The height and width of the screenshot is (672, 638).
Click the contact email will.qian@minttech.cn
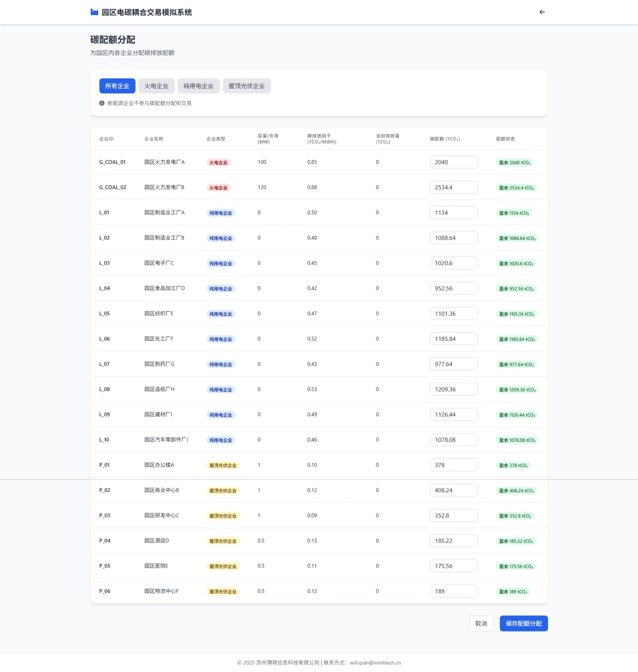tap(375, 663)
